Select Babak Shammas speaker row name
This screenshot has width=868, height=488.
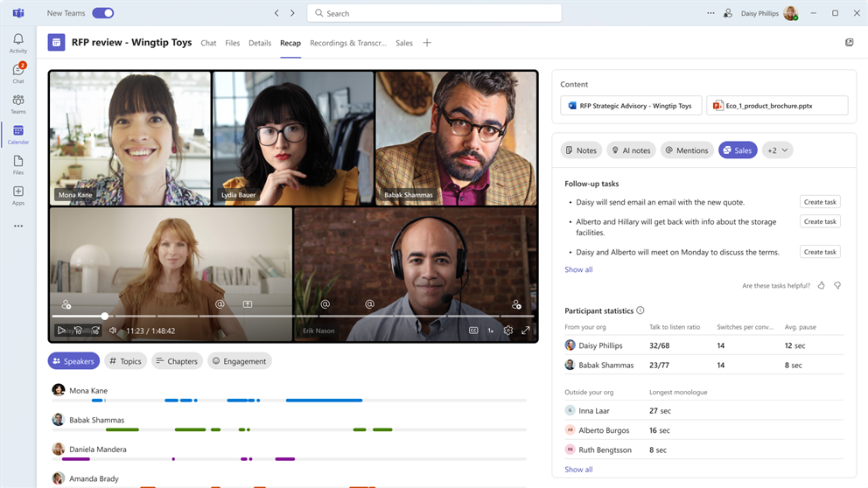[x=97, y=420]
